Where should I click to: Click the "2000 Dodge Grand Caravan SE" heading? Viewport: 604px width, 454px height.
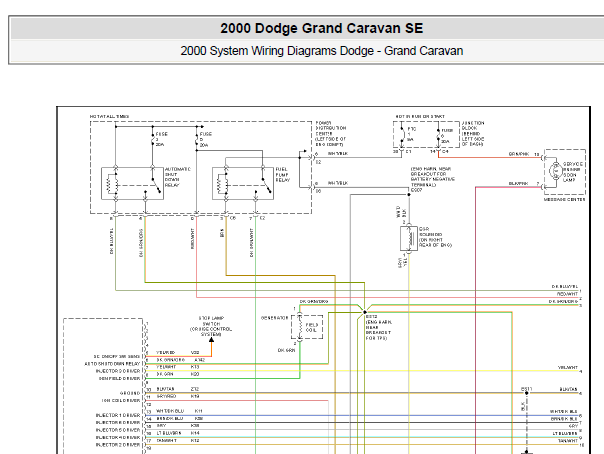[322, 28]
